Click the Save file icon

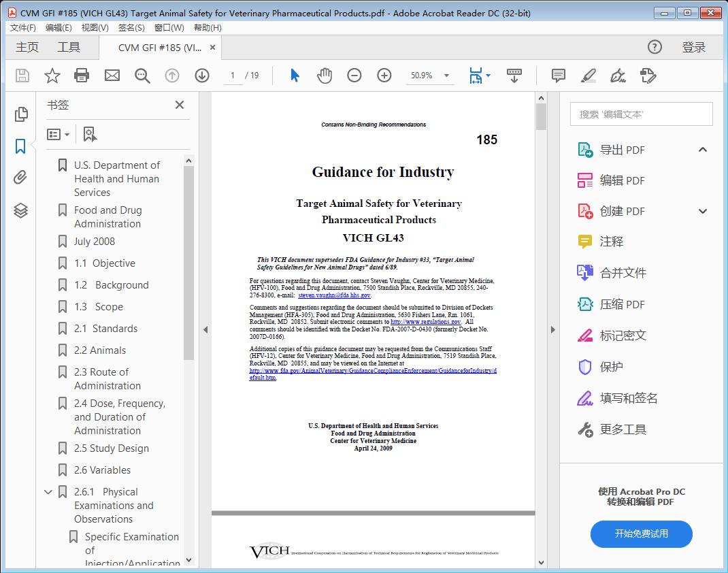[22, 76]
